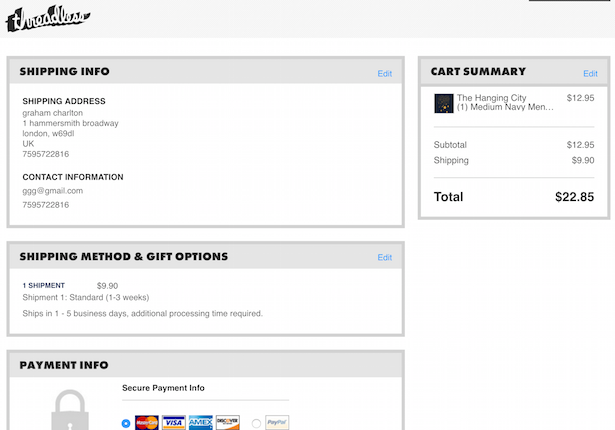
Task: Click the Shipping Info header
Action: tap(65, 72)
